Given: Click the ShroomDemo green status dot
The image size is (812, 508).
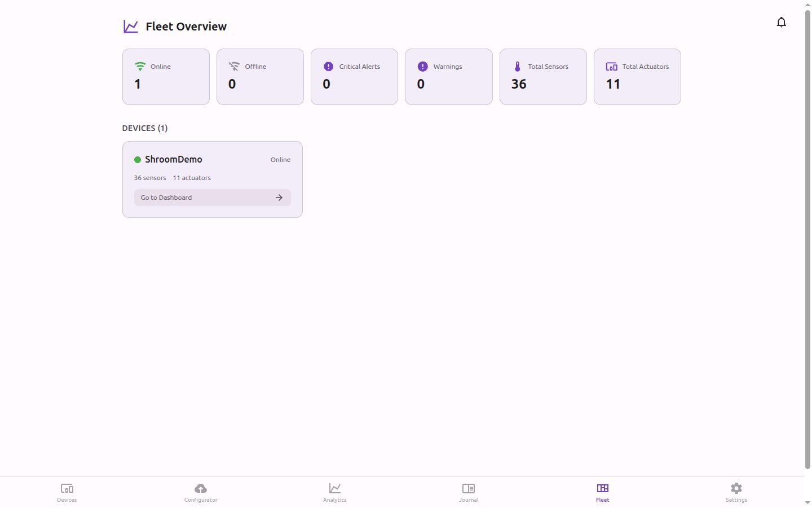Looking at the screenshot, I should 137,160.
